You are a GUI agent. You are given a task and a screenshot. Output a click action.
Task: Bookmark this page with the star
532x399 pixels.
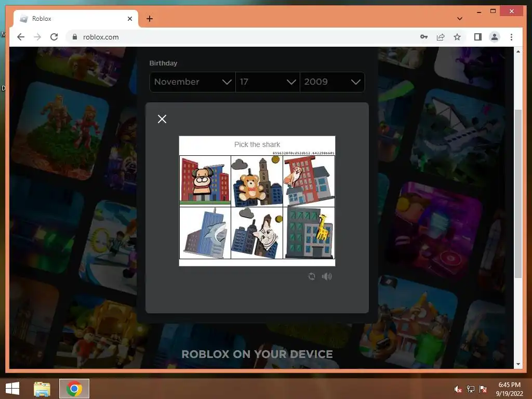pyautogui.click(x=457, y=37)
